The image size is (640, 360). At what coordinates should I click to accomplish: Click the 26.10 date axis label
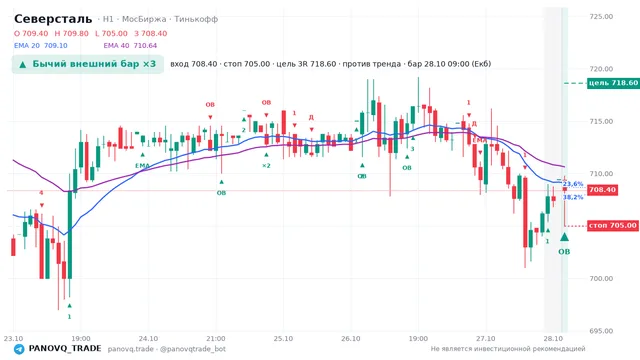click(351, 339)
